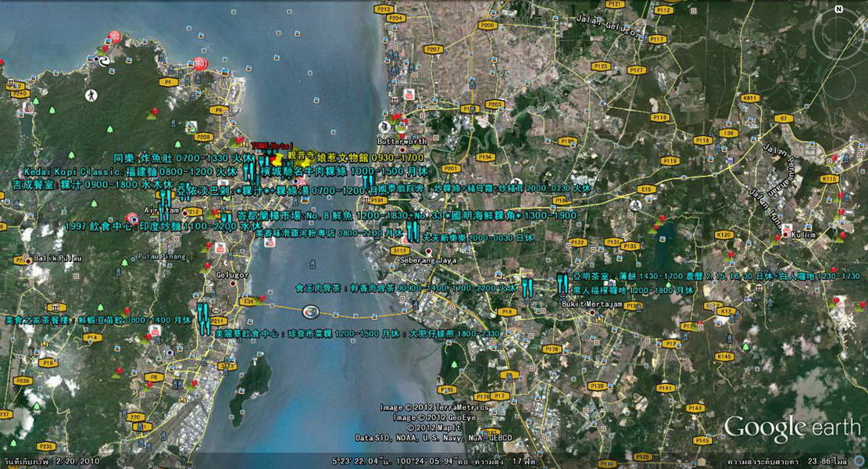Viewport: 868px width, 469px height.
Task: Select the P178 route marker
Action: [552, 349]
